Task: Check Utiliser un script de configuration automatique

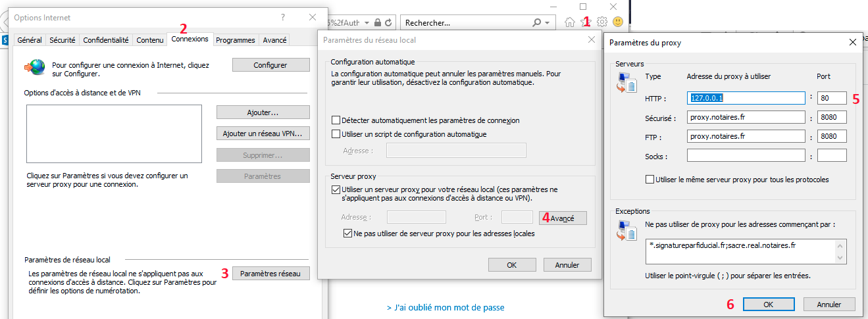Action: pyautogui.click(x=337, y=134)
